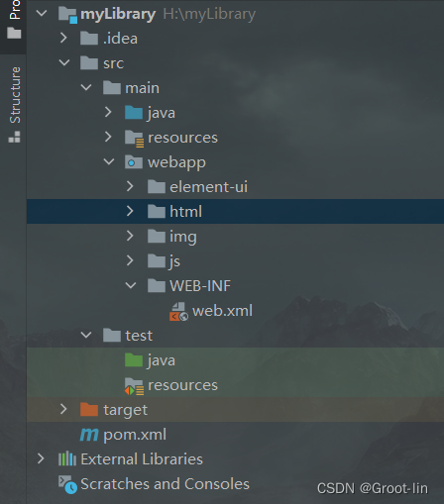Click the main resources root folder icon
This screenshot has height=504, width=444.
[134, 139]
